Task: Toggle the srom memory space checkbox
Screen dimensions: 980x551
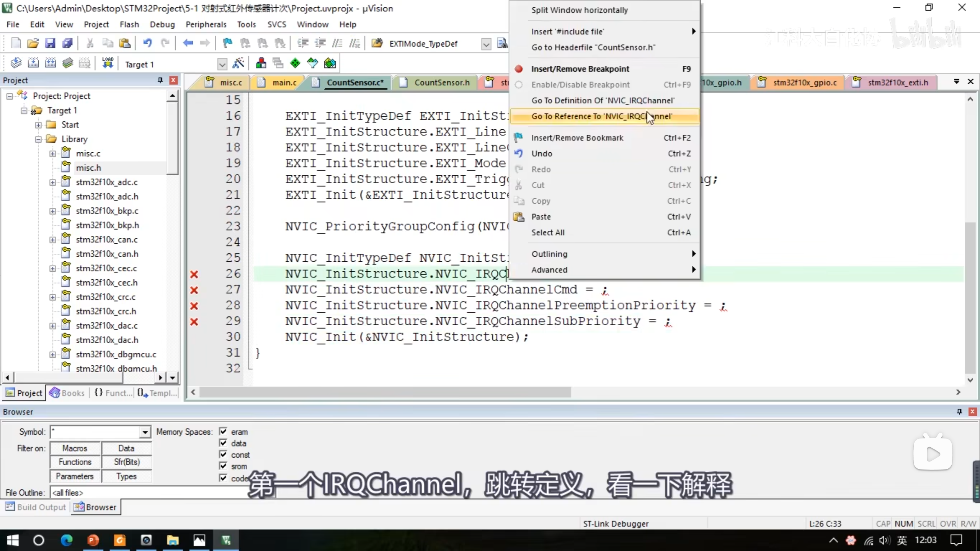Action: click(223, 466)
